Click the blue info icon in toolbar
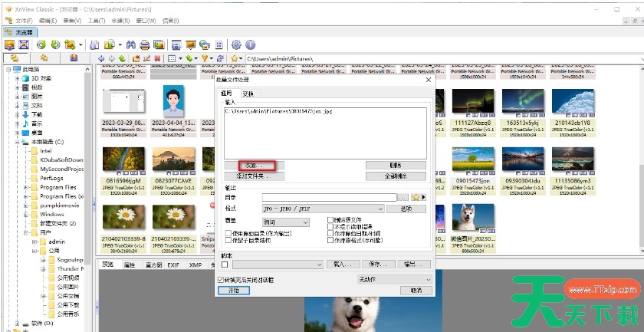Screen dimensions: 644x332 tap(250, 44)
